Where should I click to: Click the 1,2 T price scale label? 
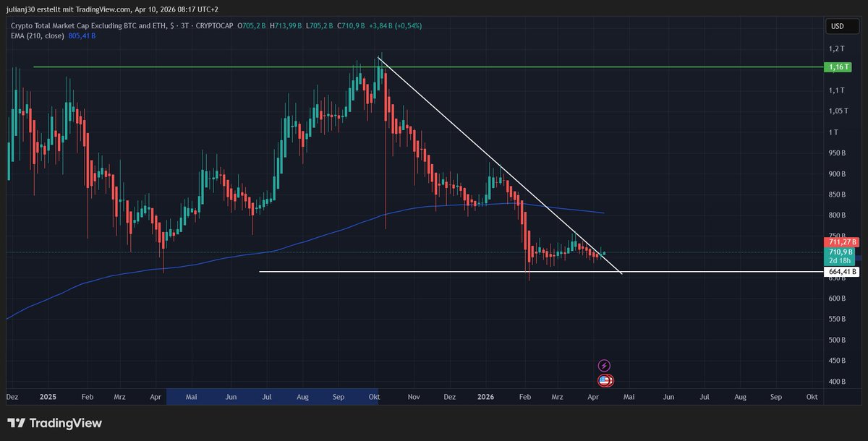pos(837,48)
